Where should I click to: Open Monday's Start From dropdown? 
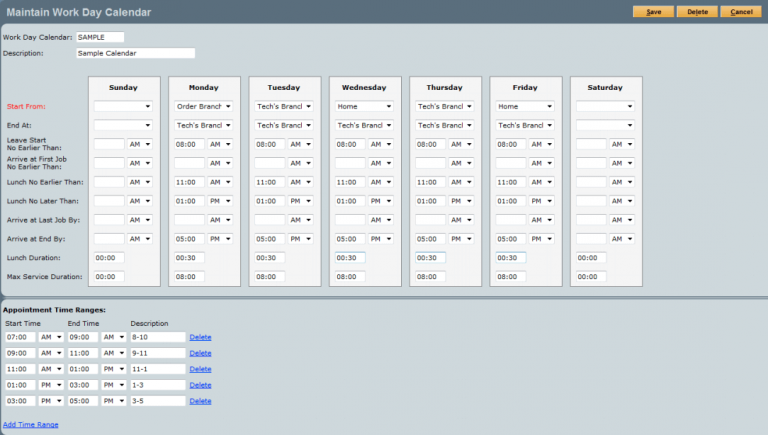point(204,106)
